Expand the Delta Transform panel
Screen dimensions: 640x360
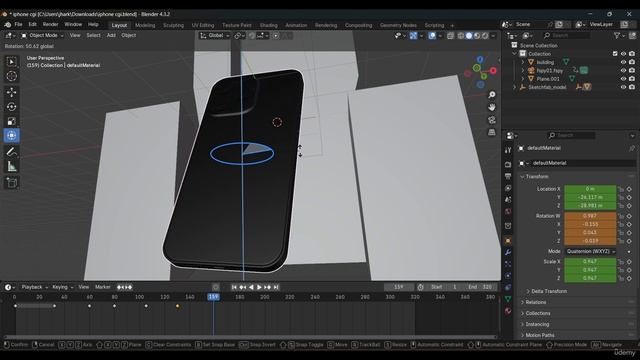548,291
